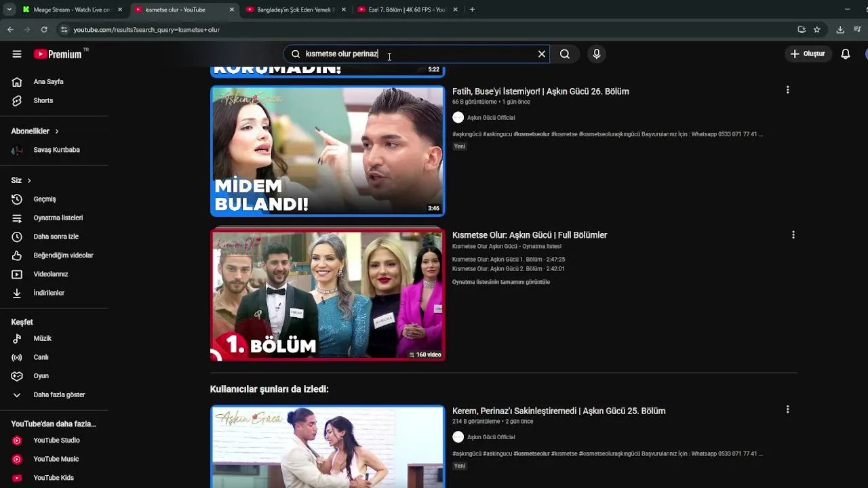Screen dimensions: 868x488
Task: Click the magnifier search button
Action: click(565, 54)
